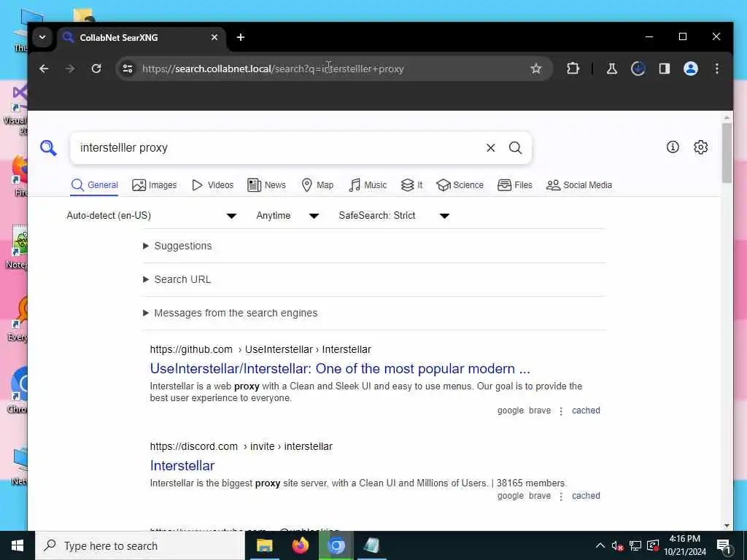Switch to the It tab
747x560 pixels.
point(411,185)
